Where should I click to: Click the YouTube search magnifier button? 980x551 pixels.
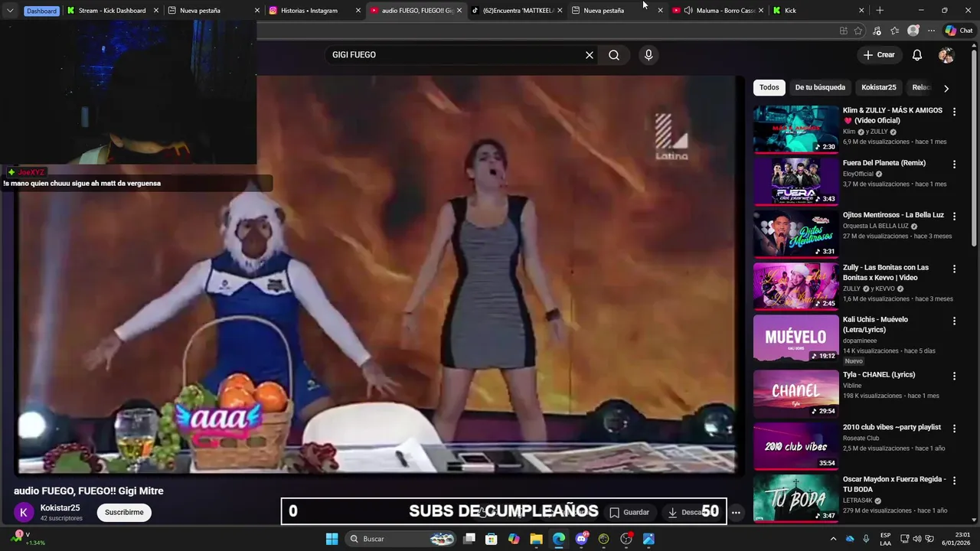point(614,55)
